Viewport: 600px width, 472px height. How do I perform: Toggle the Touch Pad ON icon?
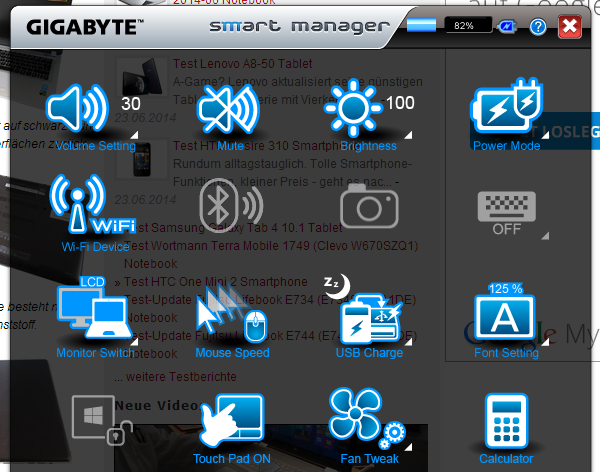point(232,420)
